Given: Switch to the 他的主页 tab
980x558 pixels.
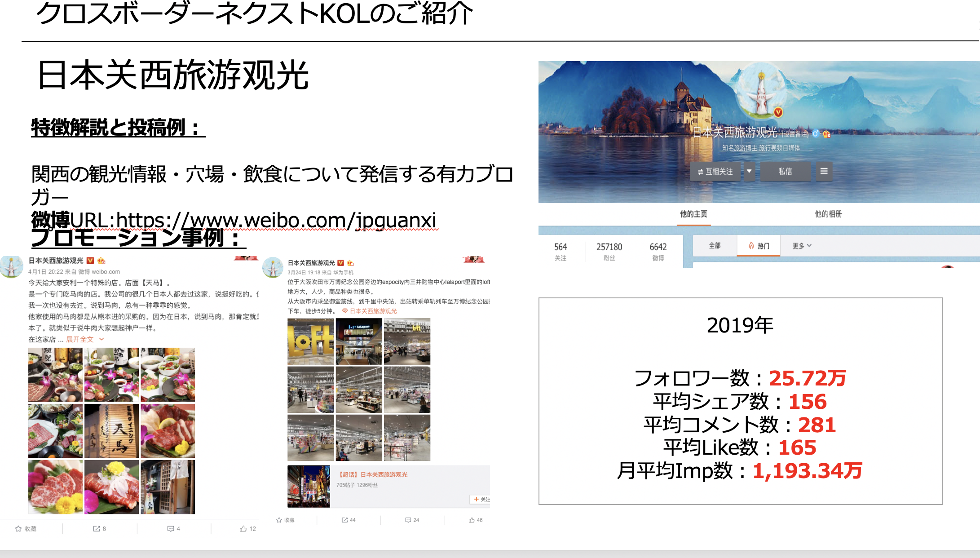Looking at the screenshot, I should [x=693, y=214].
